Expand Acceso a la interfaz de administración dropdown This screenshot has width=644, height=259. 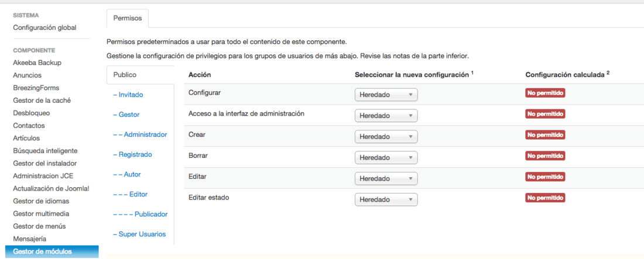pyautogui.click(x=386, y=116)
